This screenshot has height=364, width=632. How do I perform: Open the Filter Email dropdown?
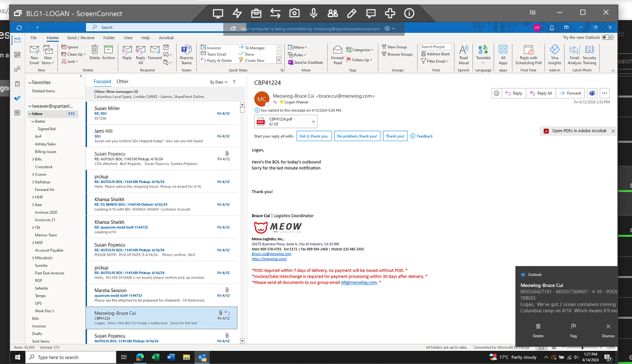pyautogui.click(x=435, y=61)
